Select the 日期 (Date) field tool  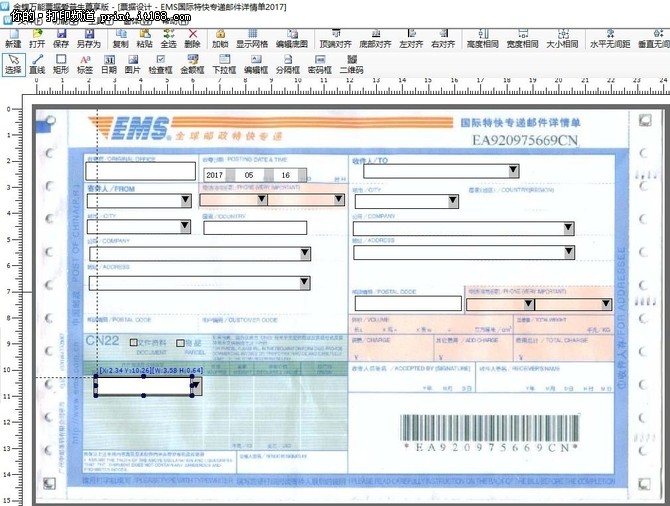coord(109,64)
